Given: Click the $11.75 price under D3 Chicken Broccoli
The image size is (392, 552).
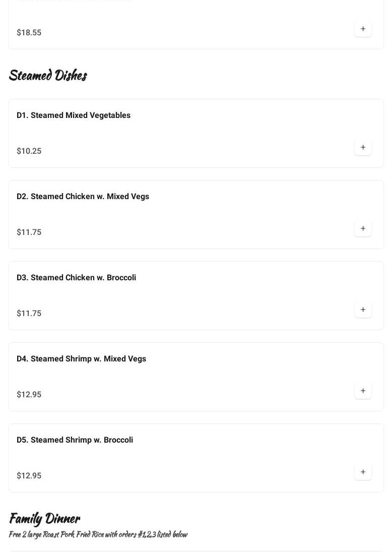Looking at the screenshot, I should click(29, 314).
